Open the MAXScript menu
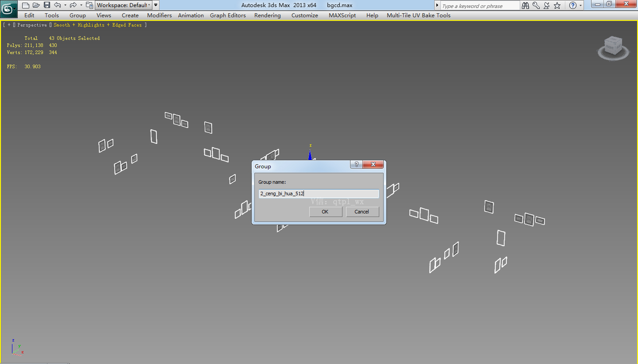The height and width of the screenshot is (364, 638). tap(342, 15)
